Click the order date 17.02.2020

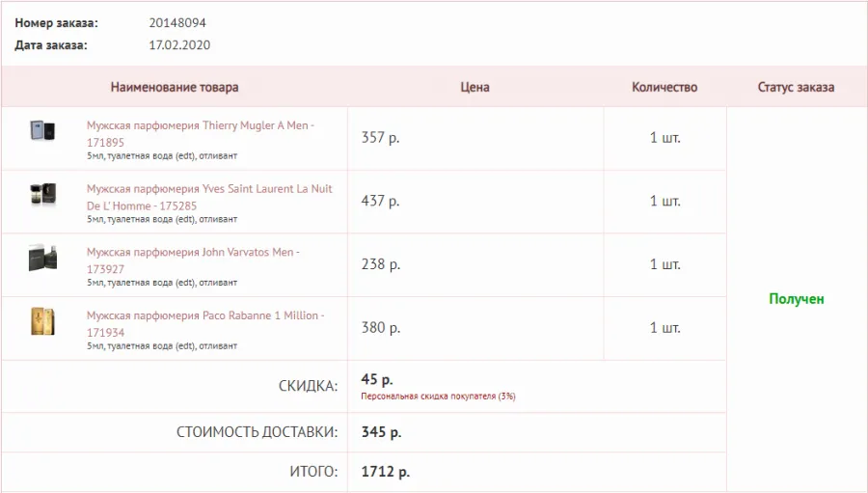coord(179,45)
